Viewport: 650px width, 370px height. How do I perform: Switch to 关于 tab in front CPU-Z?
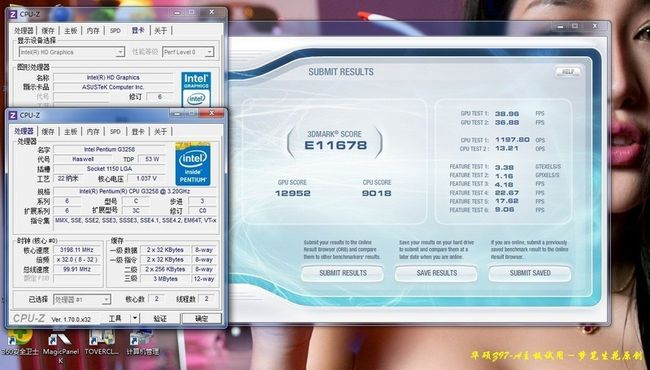tap(160, 131)
